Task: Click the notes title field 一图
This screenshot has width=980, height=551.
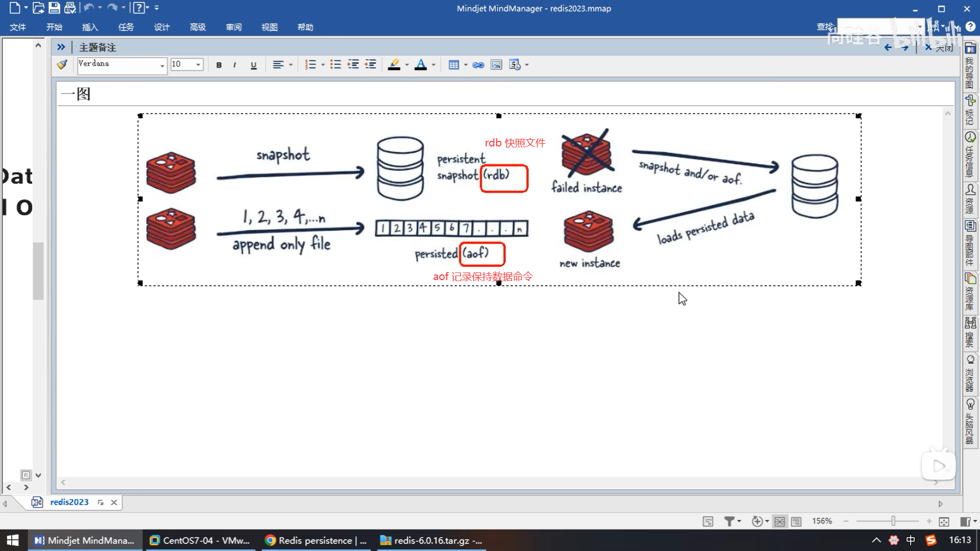Action: click(76, 94)
